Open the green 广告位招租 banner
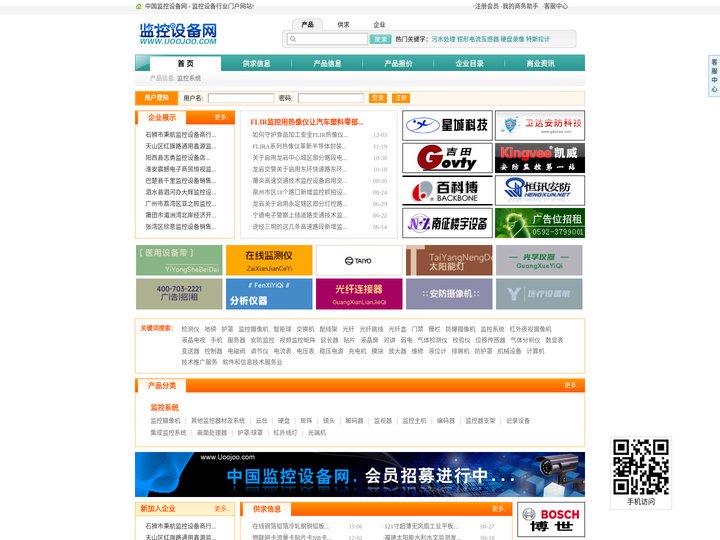720x540 pixels. [x=540, y=223]
